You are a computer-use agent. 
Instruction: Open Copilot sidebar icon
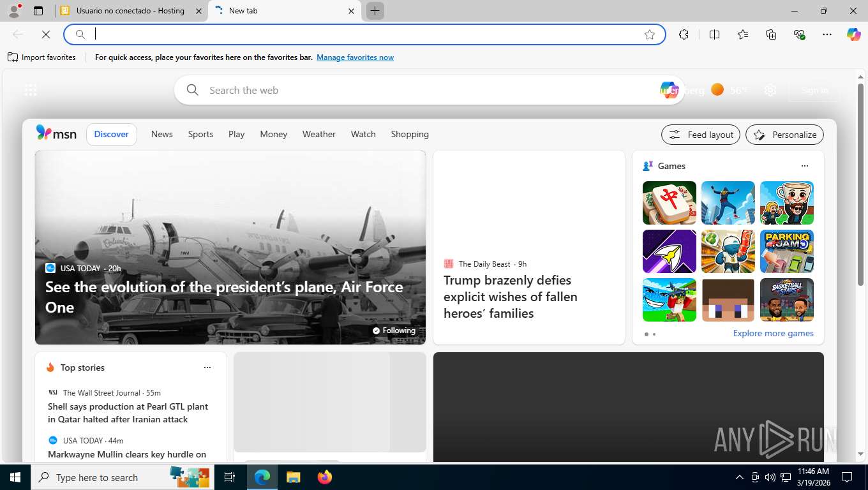(854, 34)
